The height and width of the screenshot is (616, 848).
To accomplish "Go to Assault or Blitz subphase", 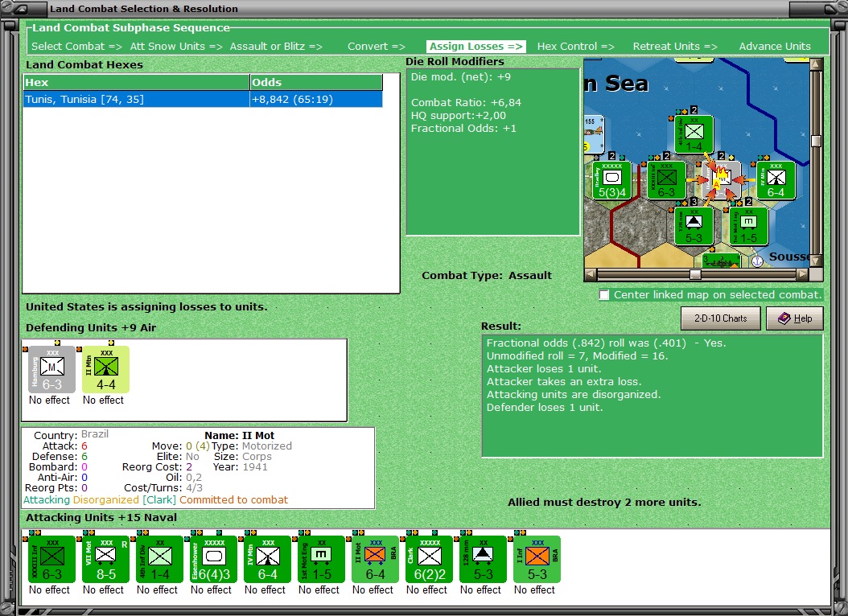I will pyautogui.click(x=276, y=47).
